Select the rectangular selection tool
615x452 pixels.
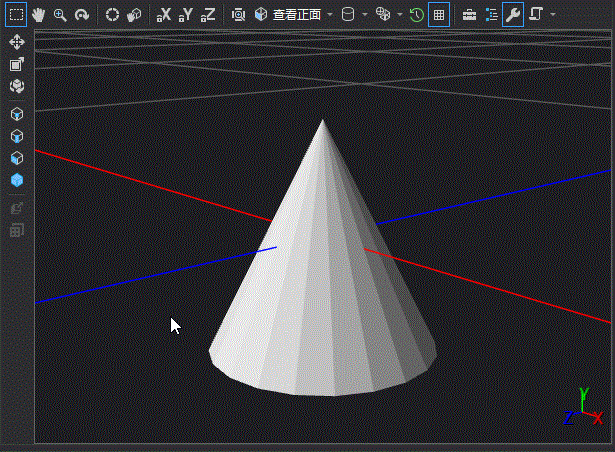pyautogui.click(x=16, y=15)
